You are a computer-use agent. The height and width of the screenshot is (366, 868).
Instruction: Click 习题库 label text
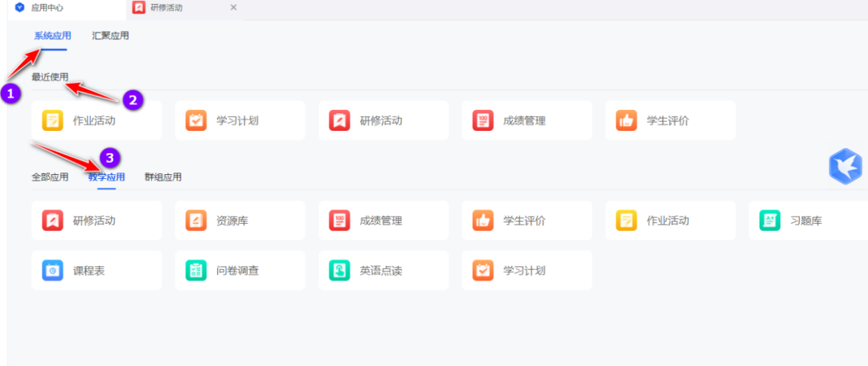click(x=806, y=221)
